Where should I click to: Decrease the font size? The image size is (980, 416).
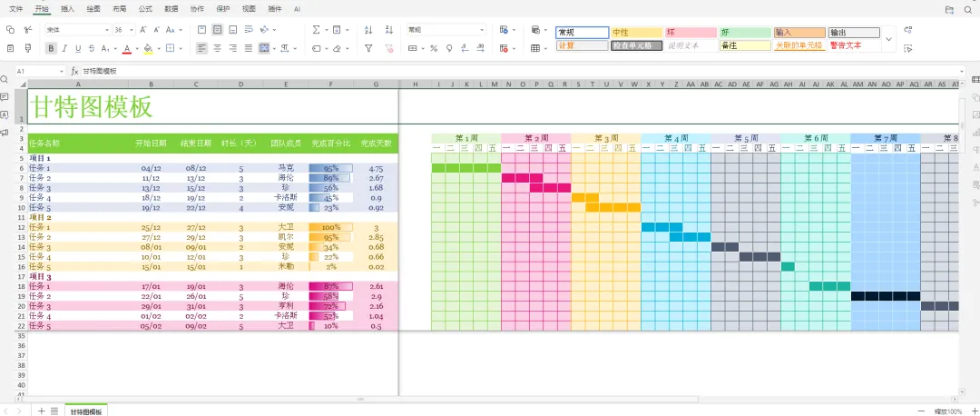[156, 29]
